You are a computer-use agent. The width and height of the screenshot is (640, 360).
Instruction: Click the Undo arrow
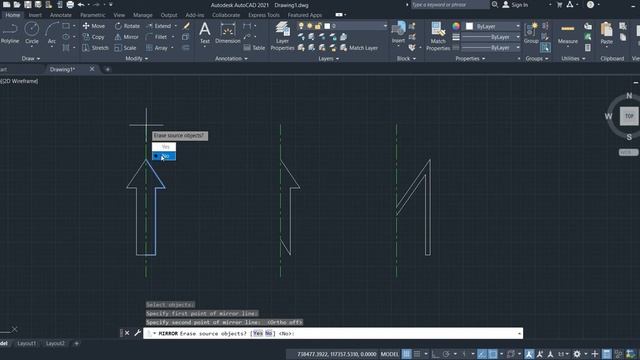click(81, 5)
